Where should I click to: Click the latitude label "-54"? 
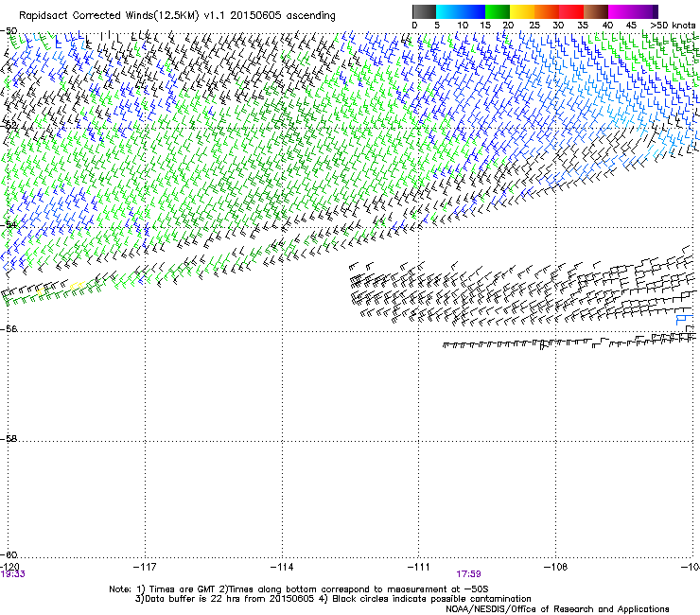click(x=9, y=224)
